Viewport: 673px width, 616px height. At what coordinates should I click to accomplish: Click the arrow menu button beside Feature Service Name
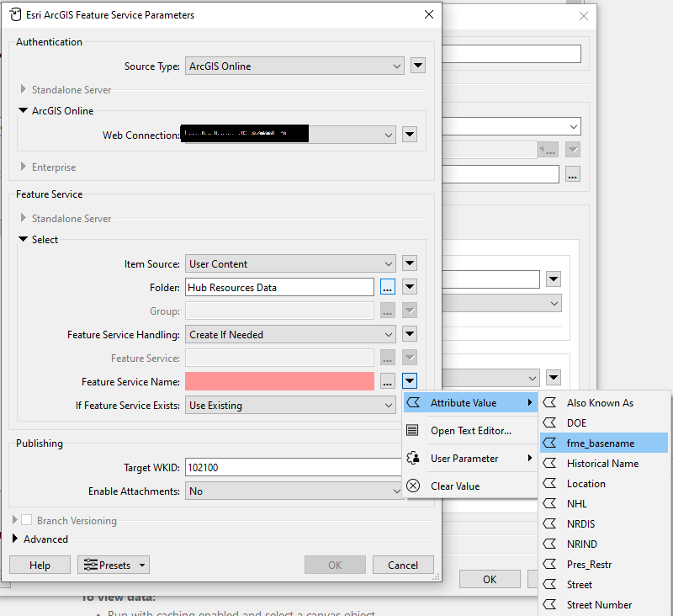point(410,380)
